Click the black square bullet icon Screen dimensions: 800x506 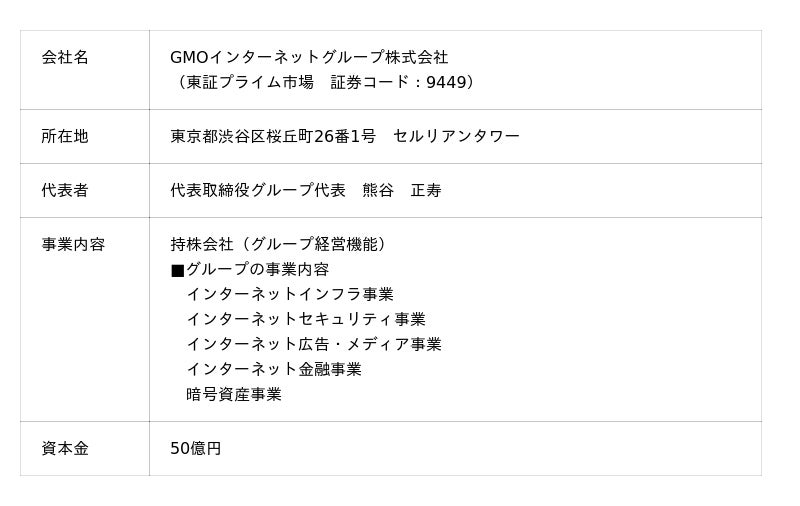click(177, 270)
